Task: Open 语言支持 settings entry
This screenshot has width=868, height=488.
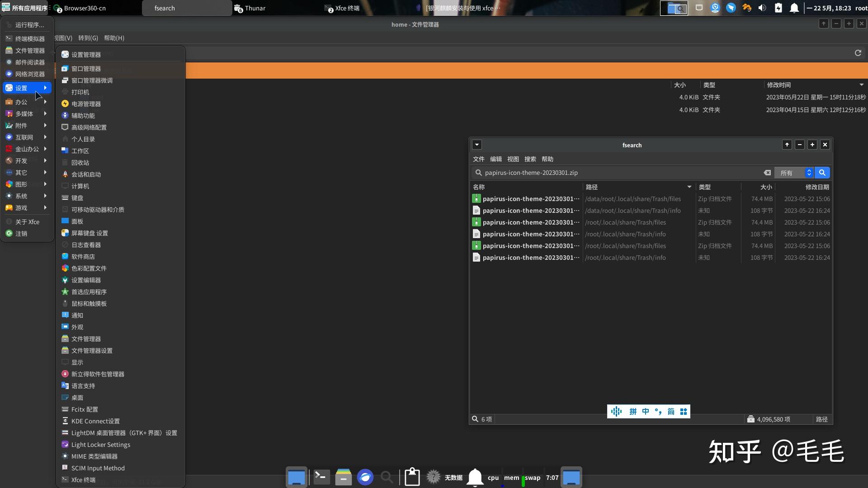Action: pos(120,386)
